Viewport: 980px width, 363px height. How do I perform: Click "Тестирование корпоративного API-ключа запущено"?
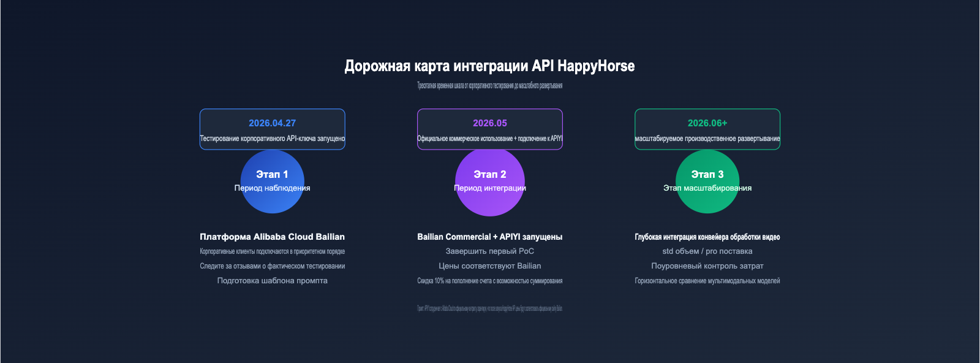[272, 139]
